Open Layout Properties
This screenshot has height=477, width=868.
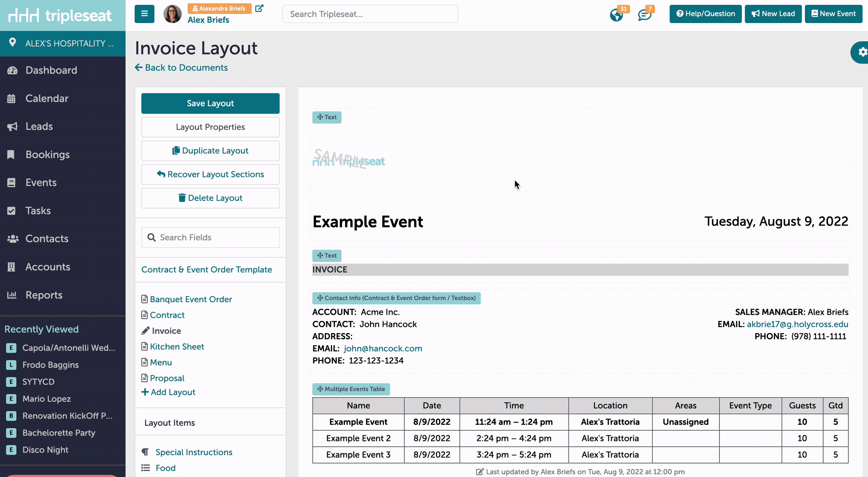click(x=210, y=127)
